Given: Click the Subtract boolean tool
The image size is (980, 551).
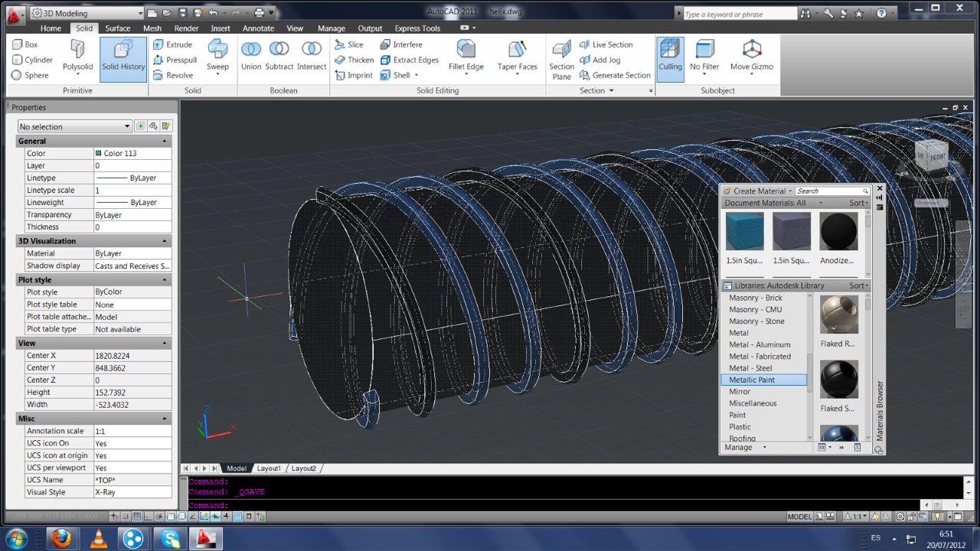Looking at the screenshot, I should click(x=279, y=56).
